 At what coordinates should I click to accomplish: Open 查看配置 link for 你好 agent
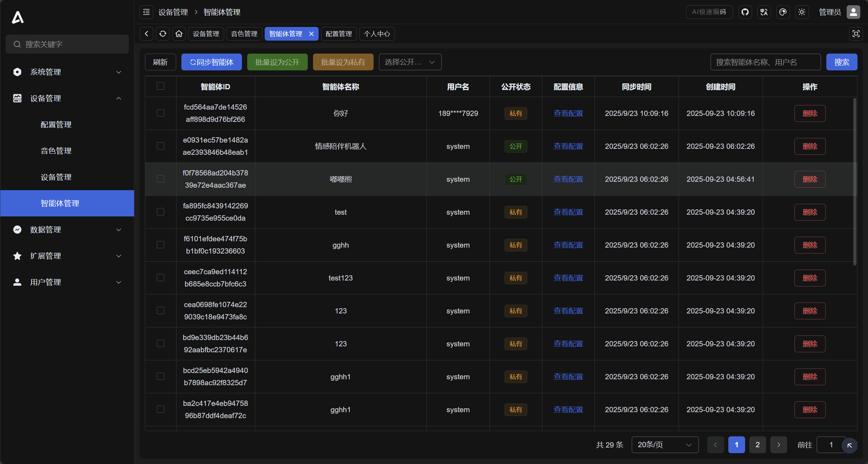pyautogui.click(x=568, y=113)
